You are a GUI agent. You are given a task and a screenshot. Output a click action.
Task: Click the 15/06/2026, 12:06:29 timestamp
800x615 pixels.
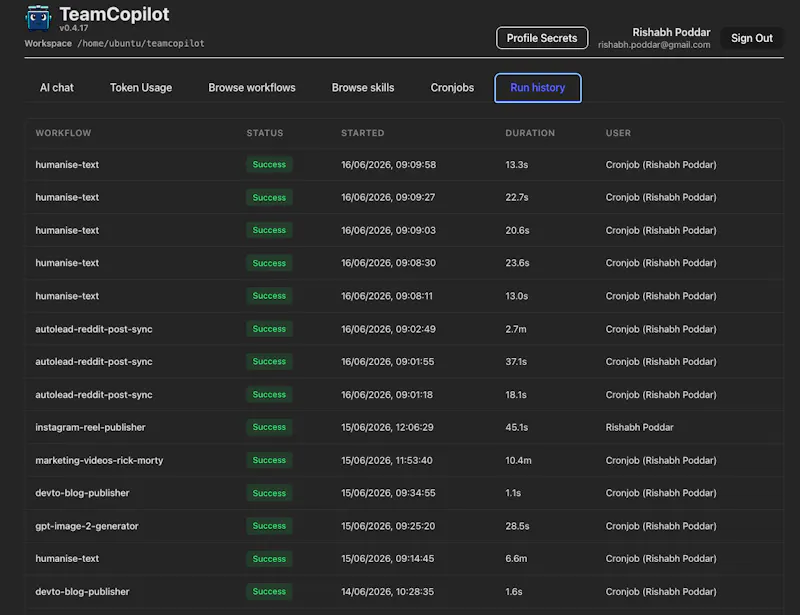pyautogui.click(x=387, y=428)
